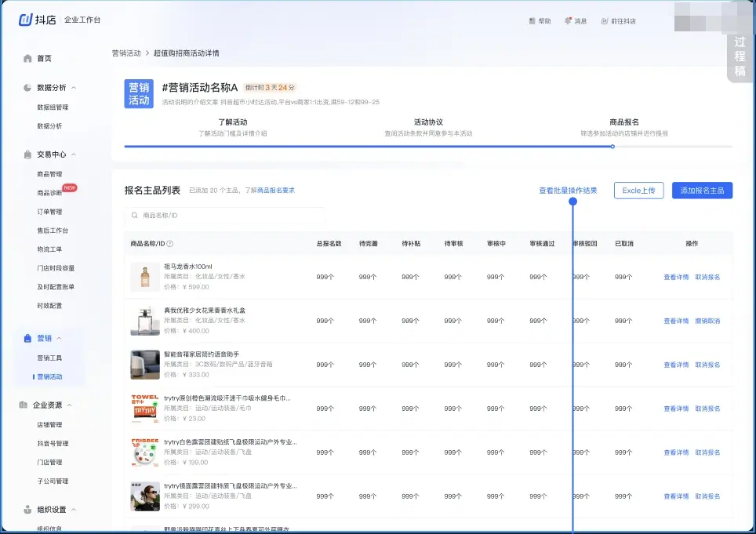The image size is (756, 534).
Task: Click 取消报名 for the ¥23.00 towel row
Action: (x=707, y=409)
